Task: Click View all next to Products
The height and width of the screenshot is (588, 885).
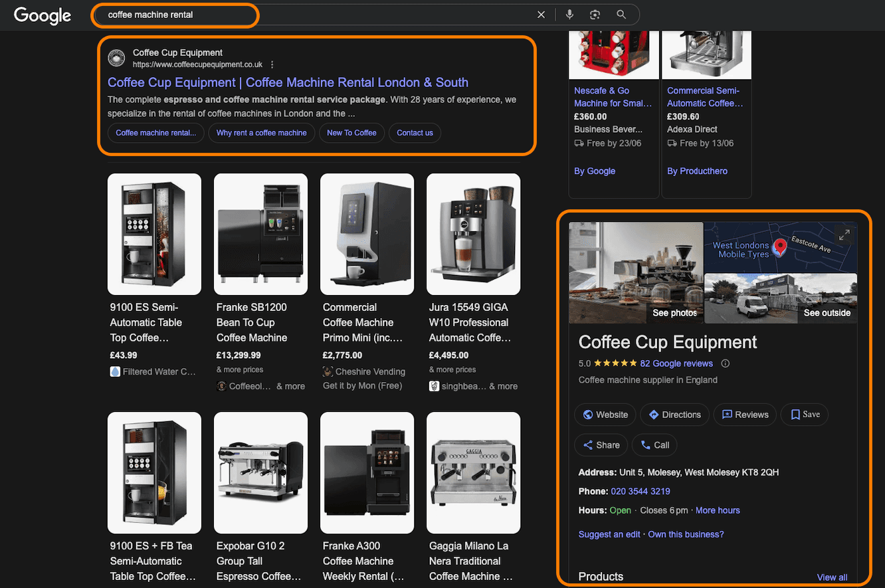Action: (x=832, y=577)
